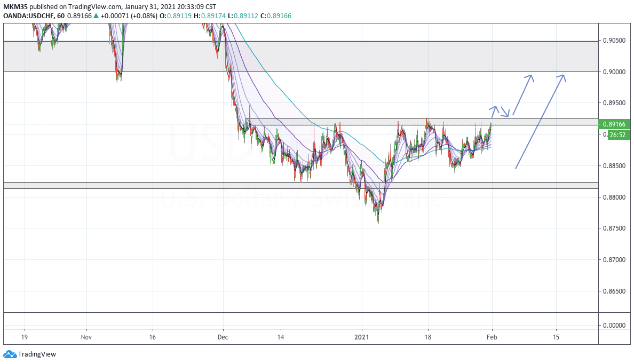Click the green current price tag on axis
Screen dimensions: 634x364
[x=614, y=124]
